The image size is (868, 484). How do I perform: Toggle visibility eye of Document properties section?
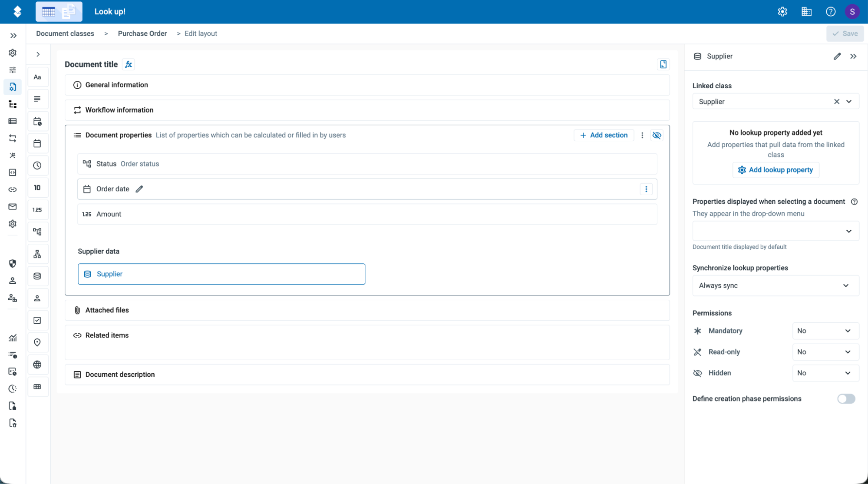[x=657, y=135]
